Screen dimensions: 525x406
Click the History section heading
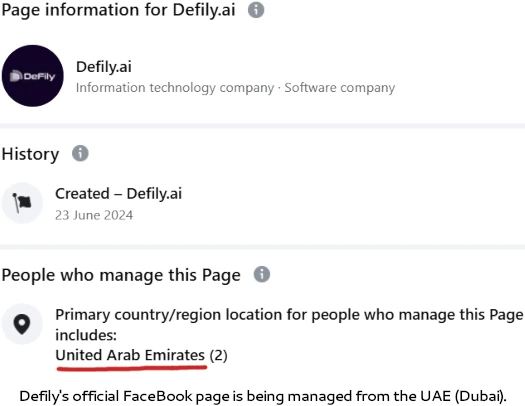(30, 154)
